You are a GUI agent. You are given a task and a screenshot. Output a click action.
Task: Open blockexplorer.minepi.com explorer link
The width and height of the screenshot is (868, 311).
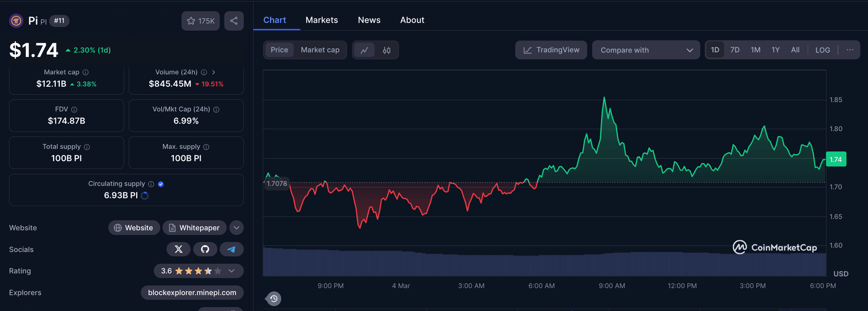click(192, 292)
